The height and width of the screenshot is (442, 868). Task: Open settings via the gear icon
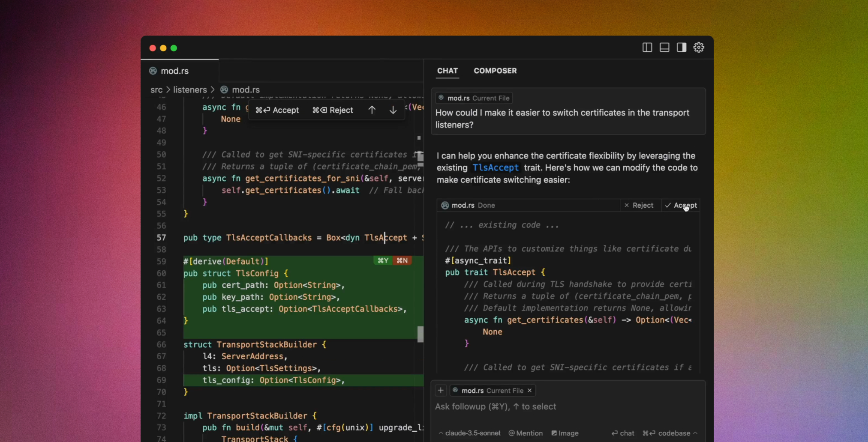pyautogui.click(x=699, y=48)
